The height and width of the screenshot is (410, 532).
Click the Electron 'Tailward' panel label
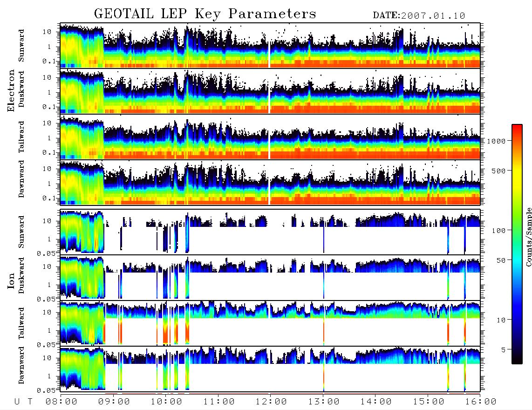21,137
